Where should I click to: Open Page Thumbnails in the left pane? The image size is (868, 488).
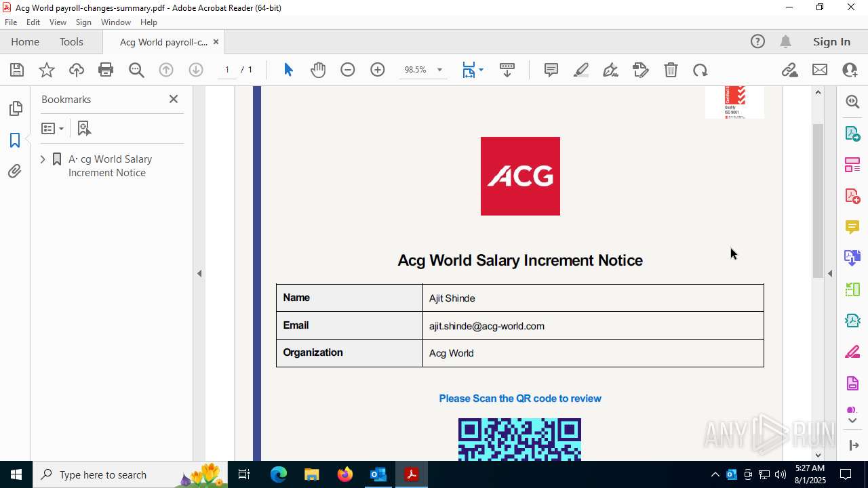tap(15, 108)
